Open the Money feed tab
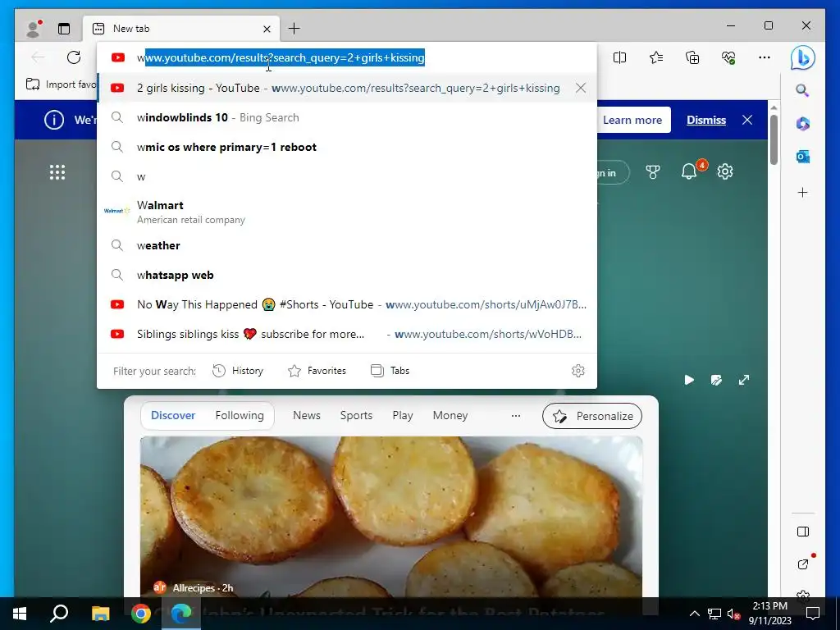 click(x=450, y=415)
